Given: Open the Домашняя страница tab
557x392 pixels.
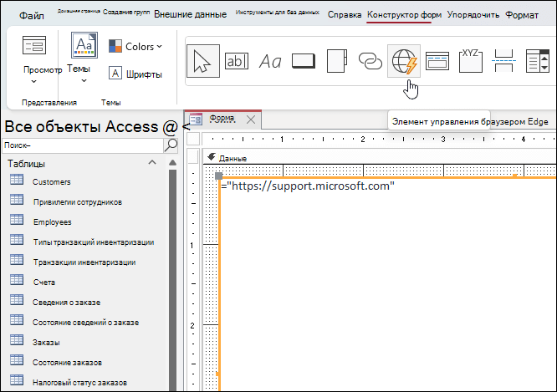Looking at the screenshot, I should point(79,12).
